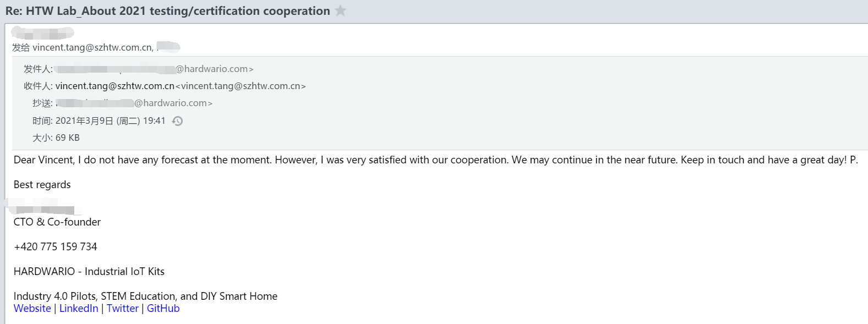Click the 收件人 recipient address vincent.tang@szhtw.com.cn
Screen dimensions: 868x324
coord(114,86)
